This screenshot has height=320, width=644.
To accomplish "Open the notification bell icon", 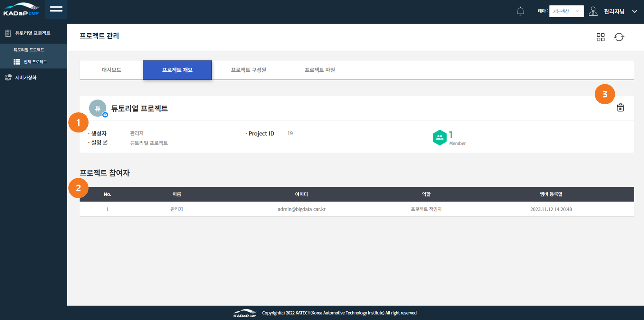I will (520, 12).
